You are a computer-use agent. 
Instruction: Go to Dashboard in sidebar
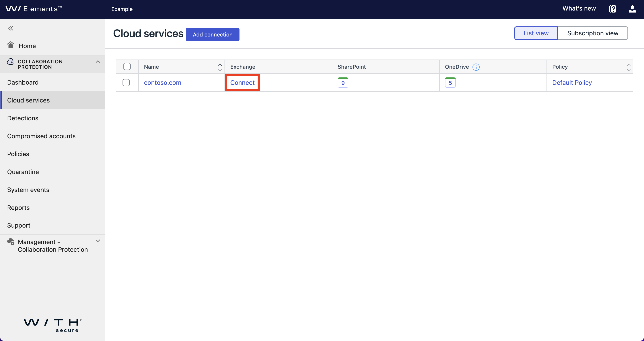pos(53,82)
